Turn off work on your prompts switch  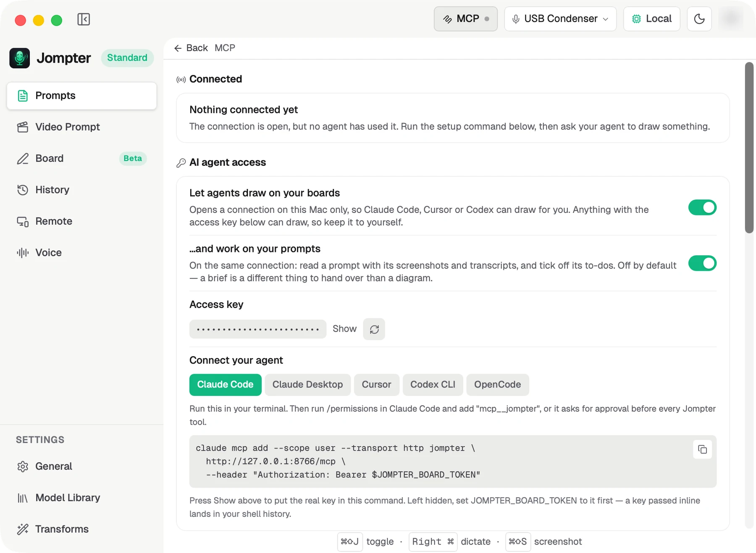coord(702,263)
